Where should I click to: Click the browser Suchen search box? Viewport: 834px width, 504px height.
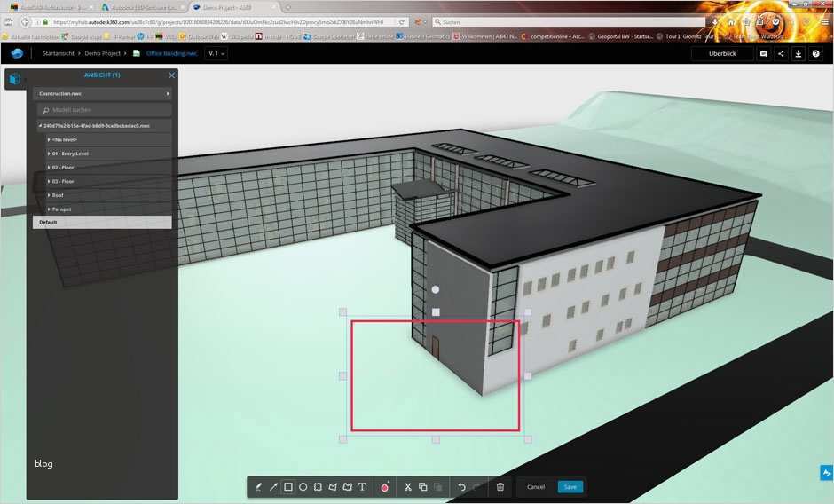pyautogui.click(x=569, y=22)
